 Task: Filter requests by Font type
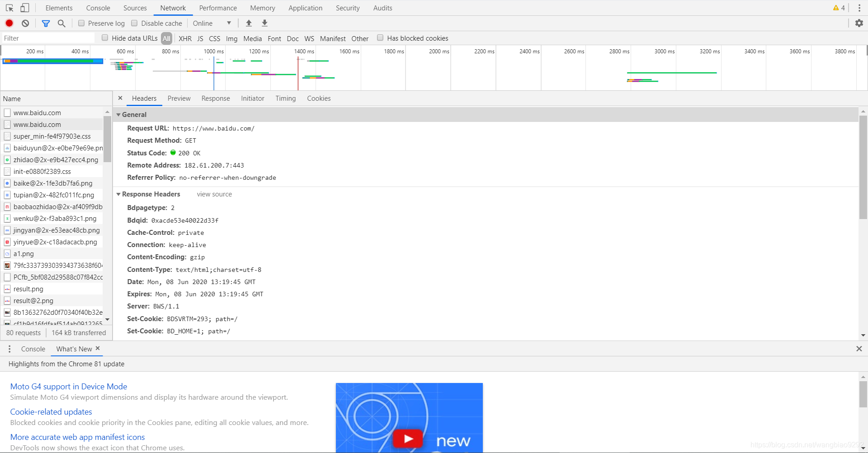274,38
